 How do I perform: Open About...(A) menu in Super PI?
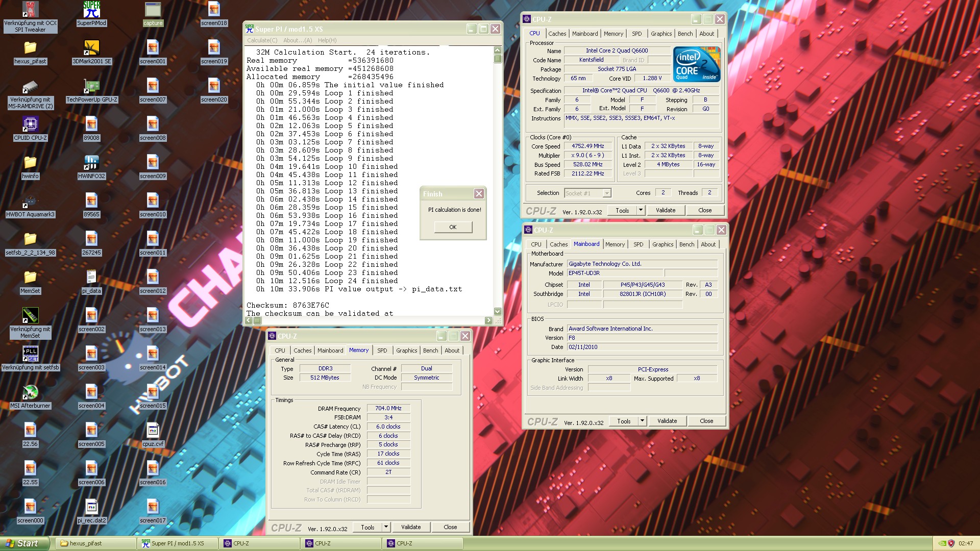pos(298,40)
